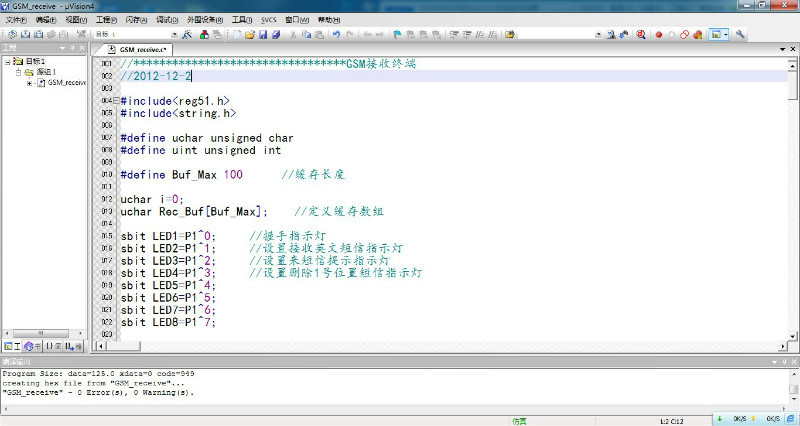Open the SVCS menu
This screenshot has height=426, width=800.
point(269,19)
